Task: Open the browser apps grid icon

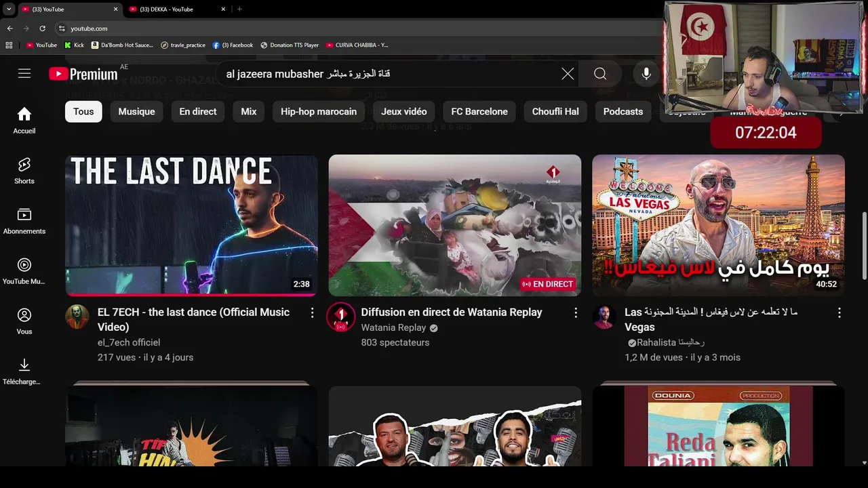Action: coord(9,45)
